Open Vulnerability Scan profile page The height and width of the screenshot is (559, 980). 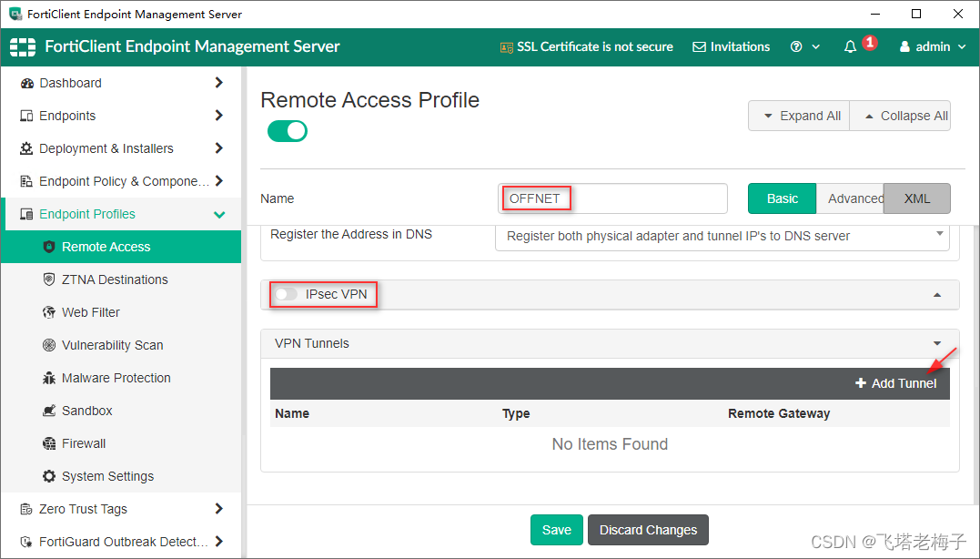tap(121, 345)
